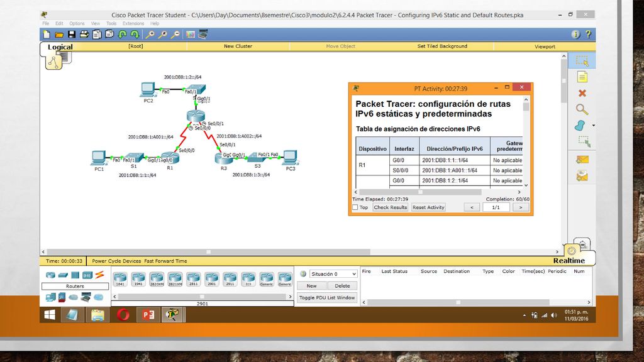
Task: Expand the drawing tool dropdown arrow
Action: [x=593, y=126]
